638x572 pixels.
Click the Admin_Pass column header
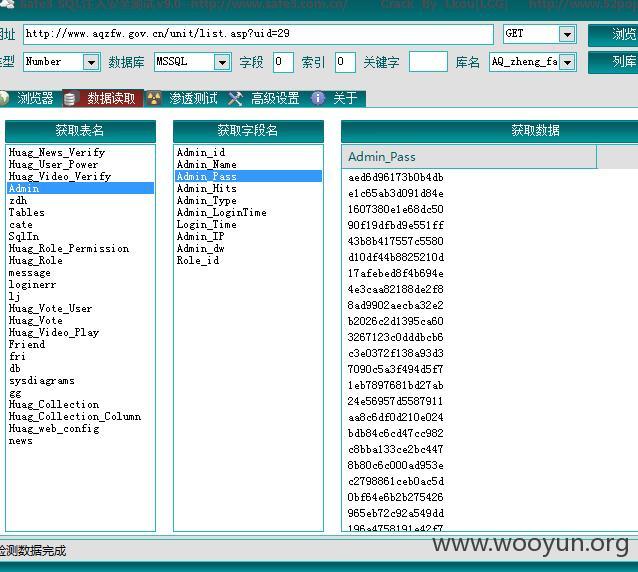click(469, 157)
